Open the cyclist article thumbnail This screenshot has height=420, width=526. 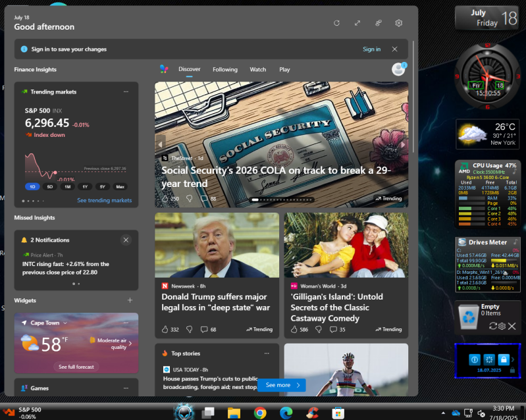tap(346, 370)
